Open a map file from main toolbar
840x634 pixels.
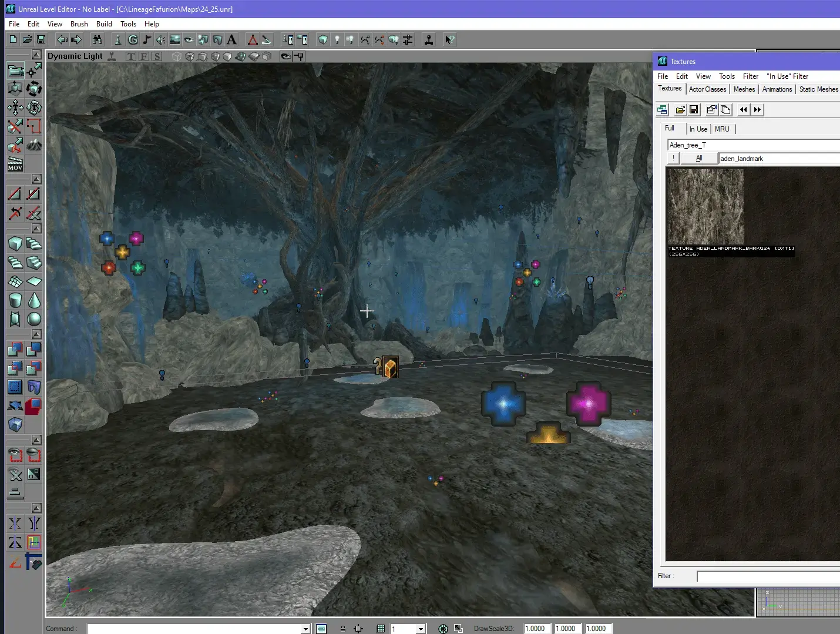[x=27, y=39]
